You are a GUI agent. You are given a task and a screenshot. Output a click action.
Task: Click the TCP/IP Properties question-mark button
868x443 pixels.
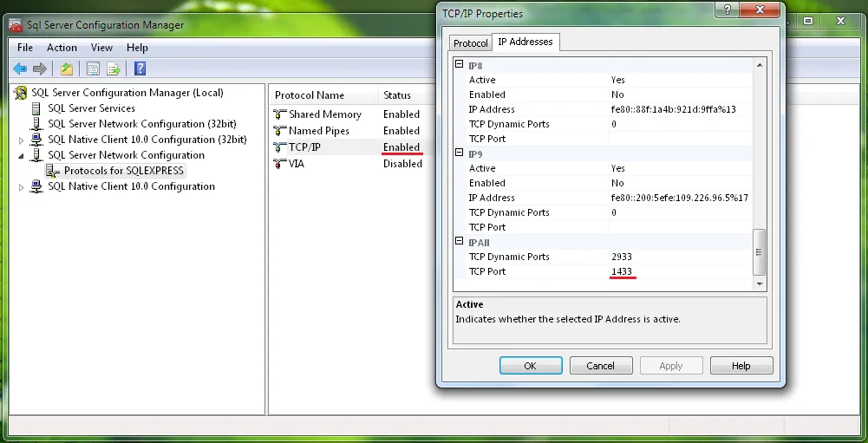(728, 10)
